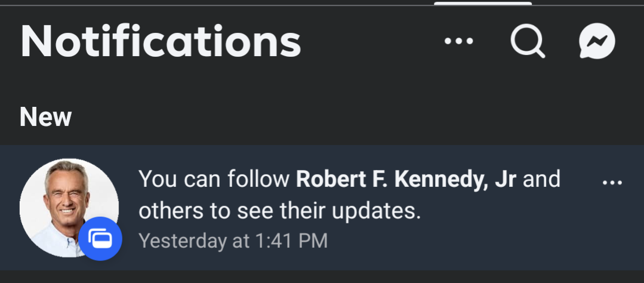The image size is (644, 283).
Task: Open the Messenger chat icon
Action: point(597,41)
